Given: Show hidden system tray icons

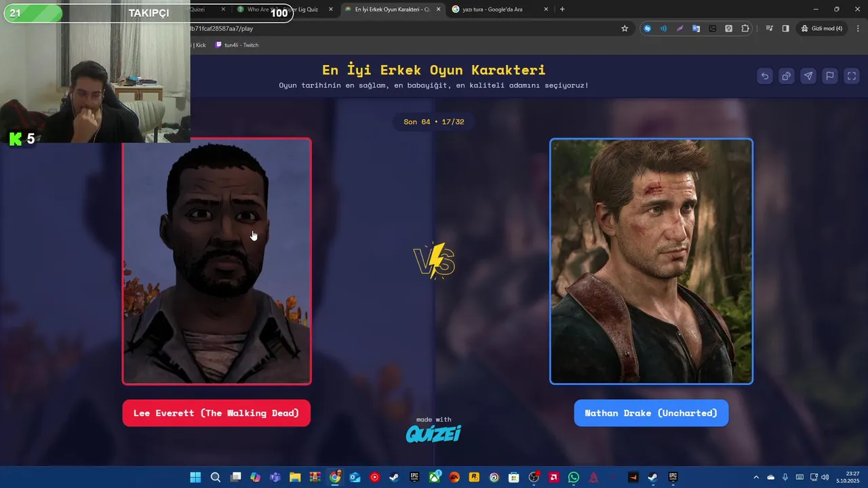Looking at the screenshot, I should (x=756, y=477).
